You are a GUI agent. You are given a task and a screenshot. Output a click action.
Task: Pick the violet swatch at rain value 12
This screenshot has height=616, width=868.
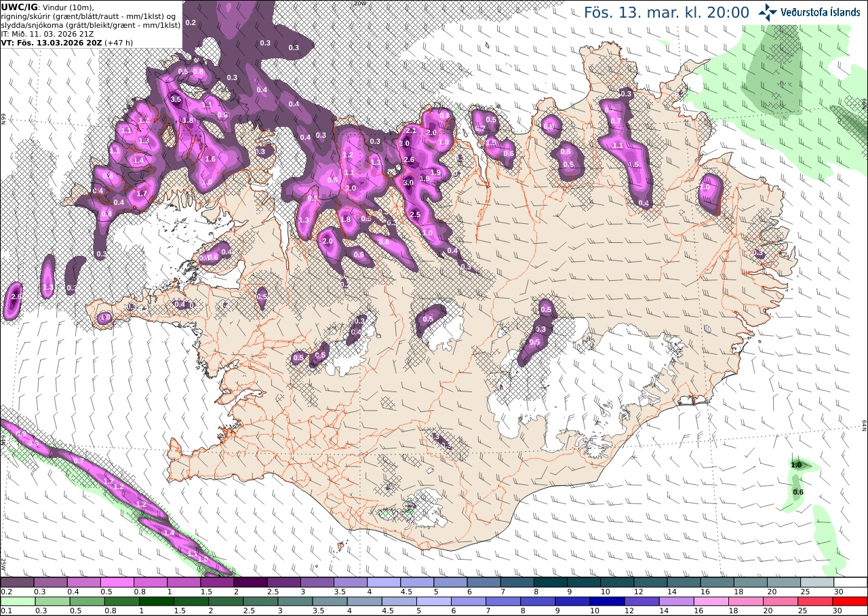[x=642, y=601]
